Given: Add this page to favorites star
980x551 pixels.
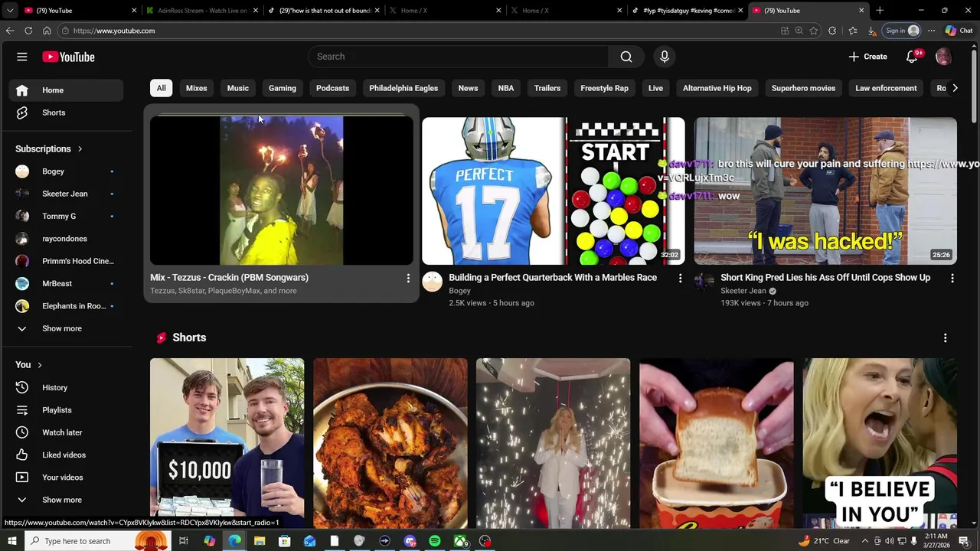Looking at the screenshot, I should pos(813,31).
